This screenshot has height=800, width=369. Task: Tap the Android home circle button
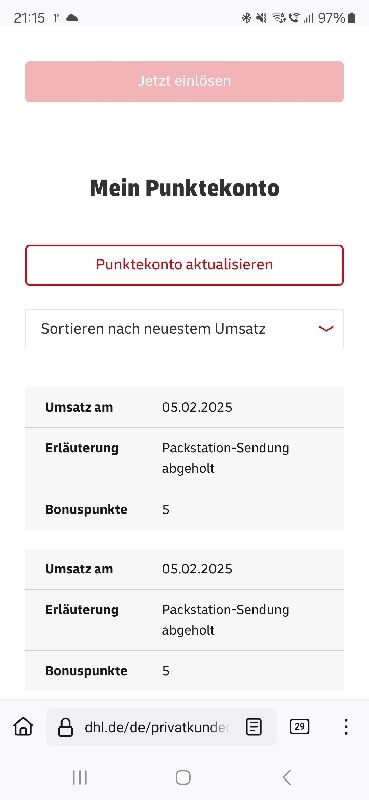[183, 777]
